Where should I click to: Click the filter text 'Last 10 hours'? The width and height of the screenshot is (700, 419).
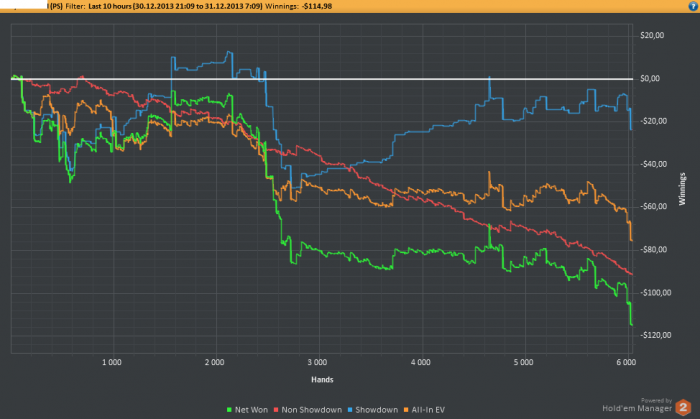(109, 6)
